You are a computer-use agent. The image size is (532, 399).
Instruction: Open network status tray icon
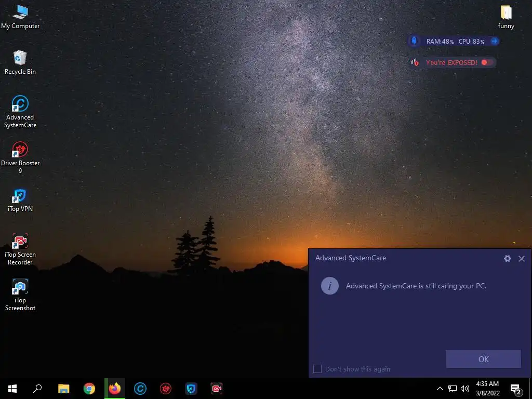[453, 389]
